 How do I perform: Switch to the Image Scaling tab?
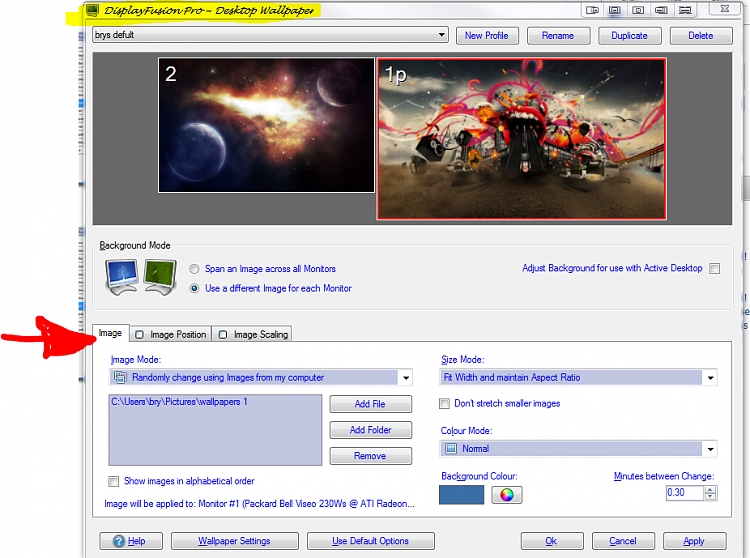253,335
